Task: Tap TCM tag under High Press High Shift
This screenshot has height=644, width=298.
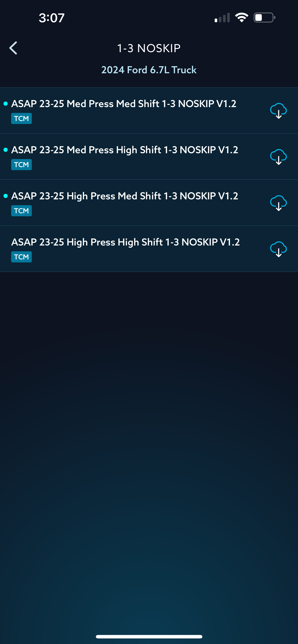Action: tap(22, 257)
